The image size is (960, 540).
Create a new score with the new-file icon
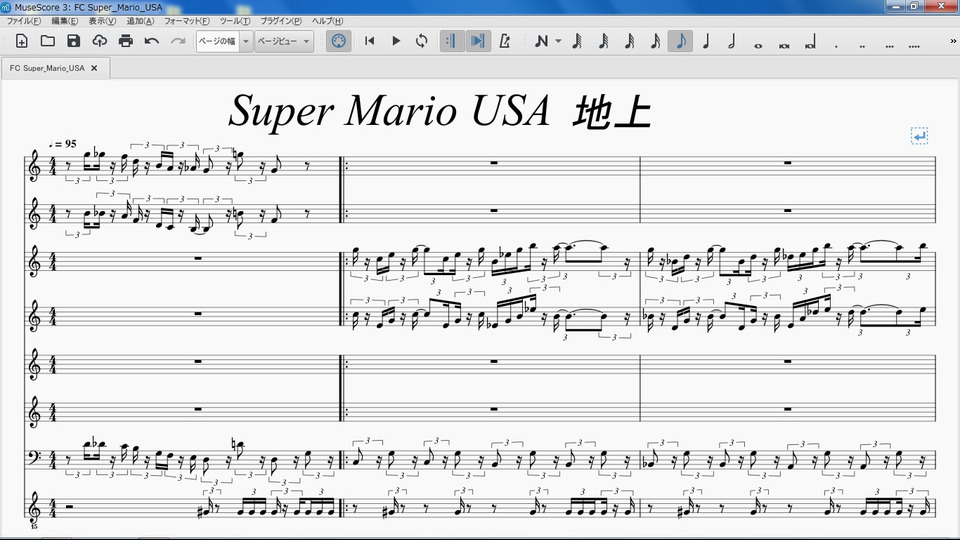pyautogui.click(x=21, y=41)
